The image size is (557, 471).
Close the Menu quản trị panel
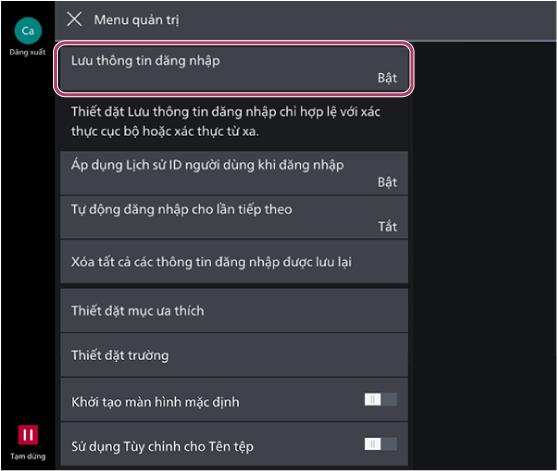point(74,19)
